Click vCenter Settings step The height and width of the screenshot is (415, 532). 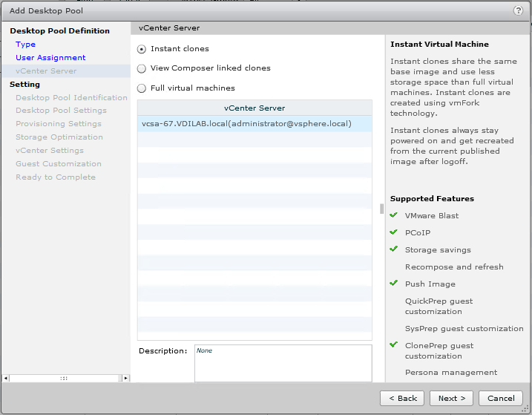pyautogui.click(x=50, y=151)
